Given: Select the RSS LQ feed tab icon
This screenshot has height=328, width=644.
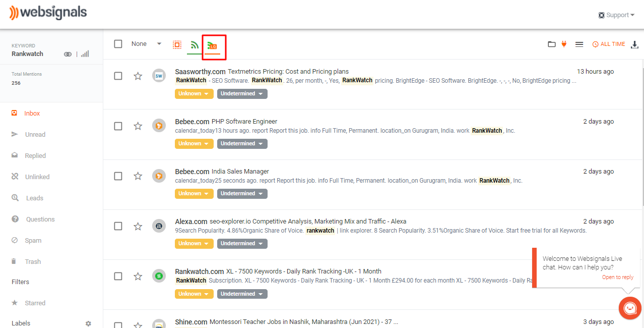Looking at the screenshot, I should pyautogui.click(x=212, y=45).
